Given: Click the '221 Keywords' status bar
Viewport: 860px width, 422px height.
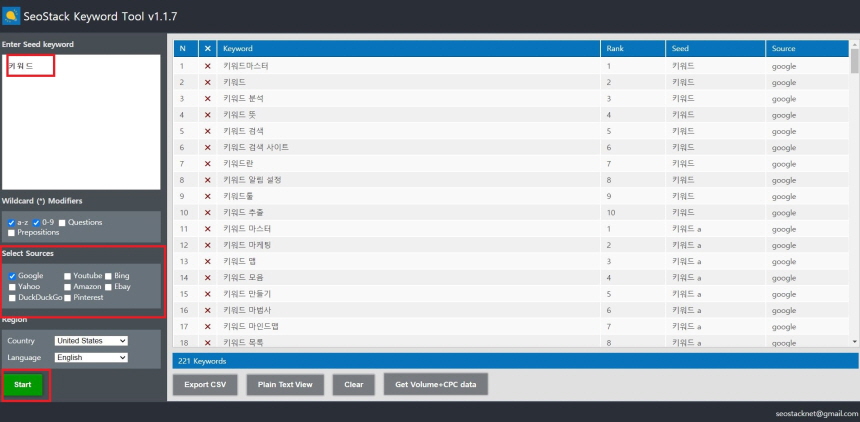Looking at the screenshot, I should click(x=515, y=361).
